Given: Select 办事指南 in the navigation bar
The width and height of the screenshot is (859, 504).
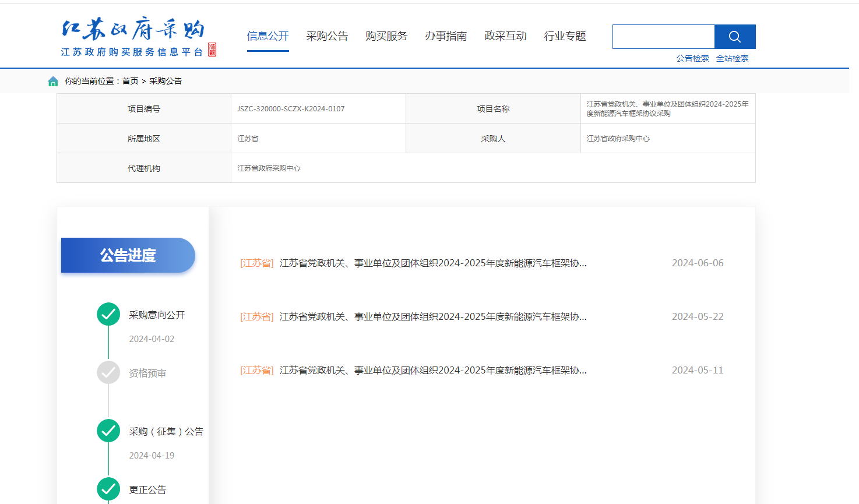Looking at the screenshot, I should tap(446, 36).
